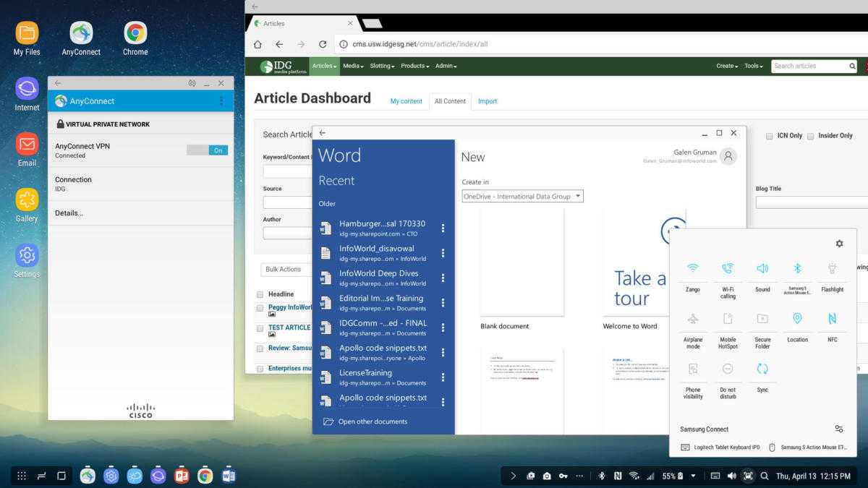
Task: Select Logitech Tablet Keyboard device
Action: [x=720, y=448]
